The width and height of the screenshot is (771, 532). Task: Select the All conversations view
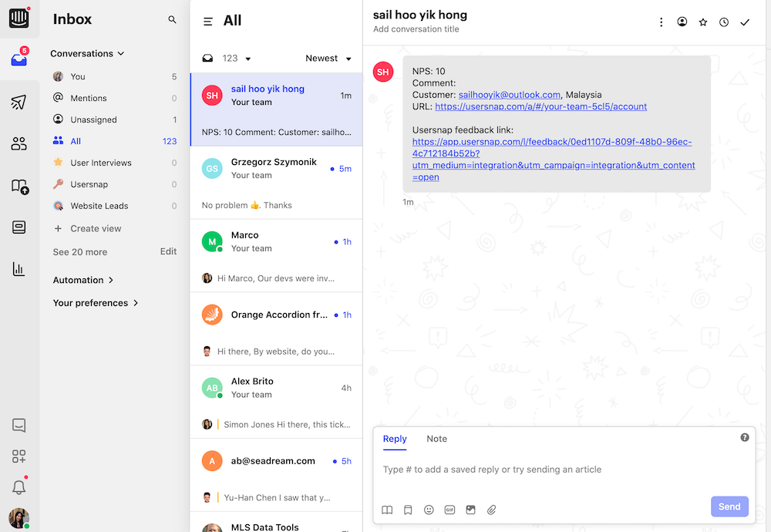point(115,142)
